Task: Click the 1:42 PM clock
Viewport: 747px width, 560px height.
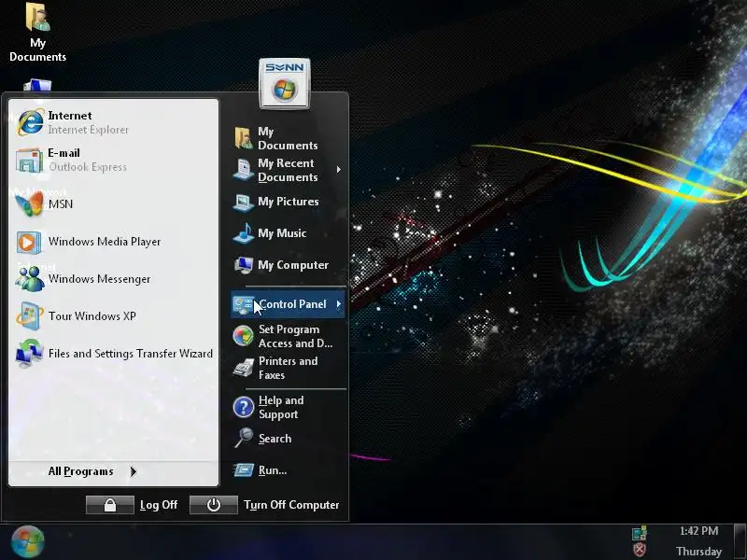Action: coord(698,531)
